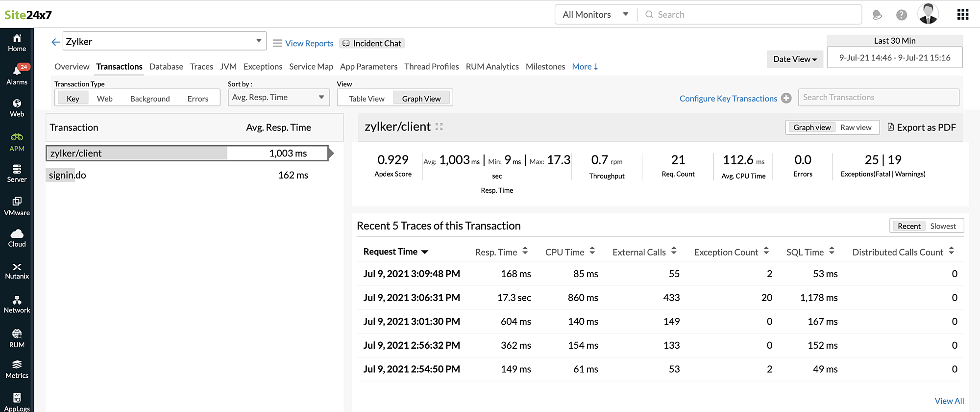The height and width of the screenshot is (412, 980).
Task: Switch view to Table View
Action: pos(367,99)
